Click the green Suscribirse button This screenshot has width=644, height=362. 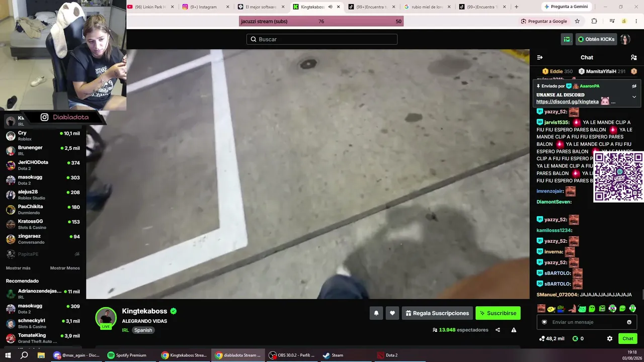(498, 313)
